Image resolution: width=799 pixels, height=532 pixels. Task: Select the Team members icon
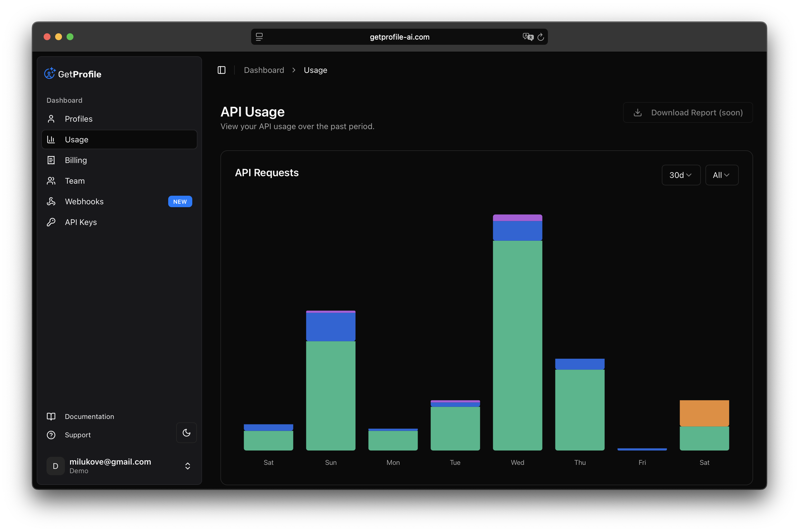click(x=51, y=180)
